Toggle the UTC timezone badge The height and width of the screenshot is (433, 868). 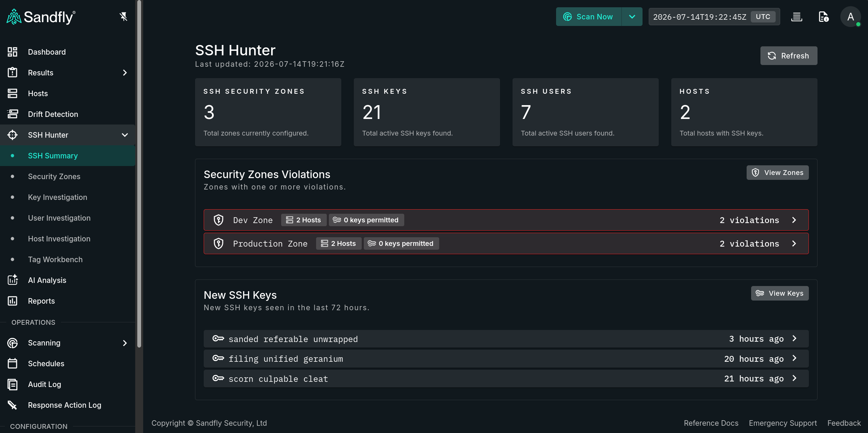pos(763,17)
